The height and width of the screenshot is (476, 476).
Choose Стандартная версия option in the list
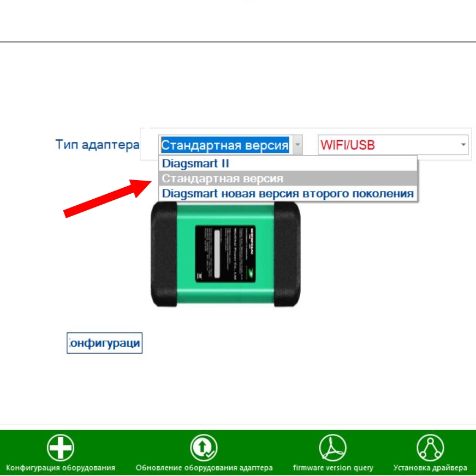pyautogui.click(x=223, y=178)
